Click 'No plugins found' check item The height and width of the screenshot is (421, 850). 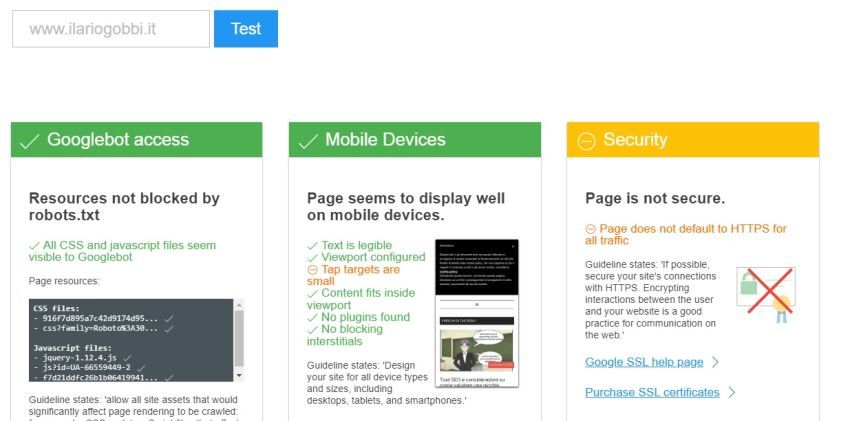click(x=358, y=317)
